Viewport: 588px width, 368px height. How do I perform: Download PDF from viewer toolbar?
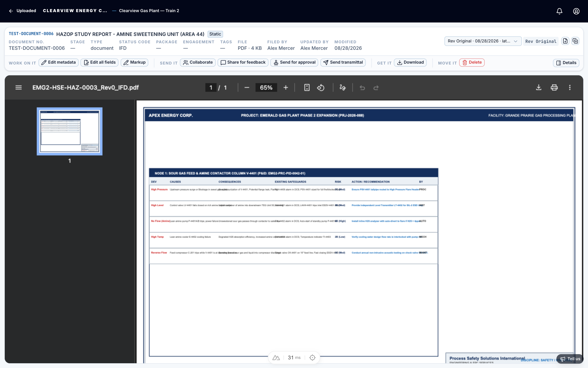click(x=539, y=87)
